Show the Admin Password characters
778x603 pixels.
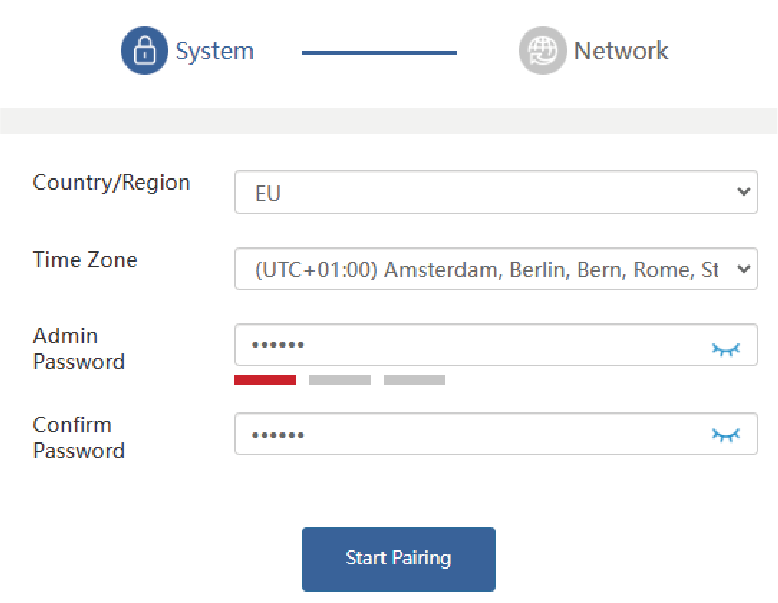tap(726, 348)
